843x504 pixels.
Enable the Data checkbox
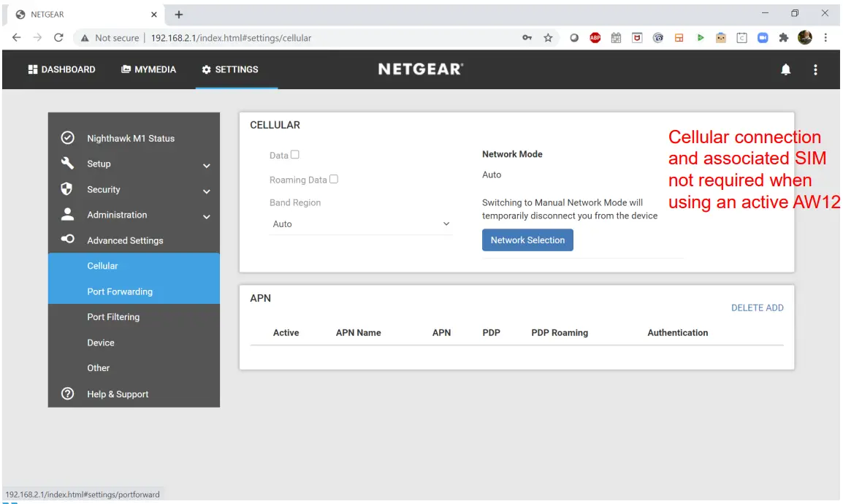coord(295,154)
